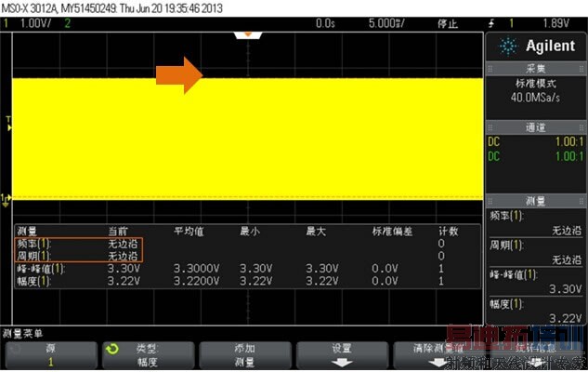588x372 pixels.
Task: Click the 40.0MSa/s sample rate value
Action: coord(535,98)
